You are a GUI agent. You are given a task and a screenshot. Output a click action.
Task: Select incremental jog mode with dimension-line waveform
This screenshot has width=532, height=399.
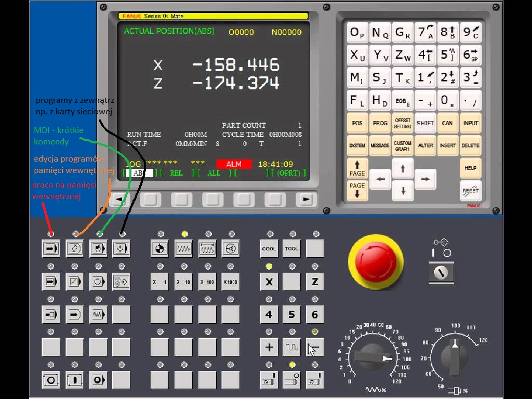pyautogui.click(x=207, y=249)
